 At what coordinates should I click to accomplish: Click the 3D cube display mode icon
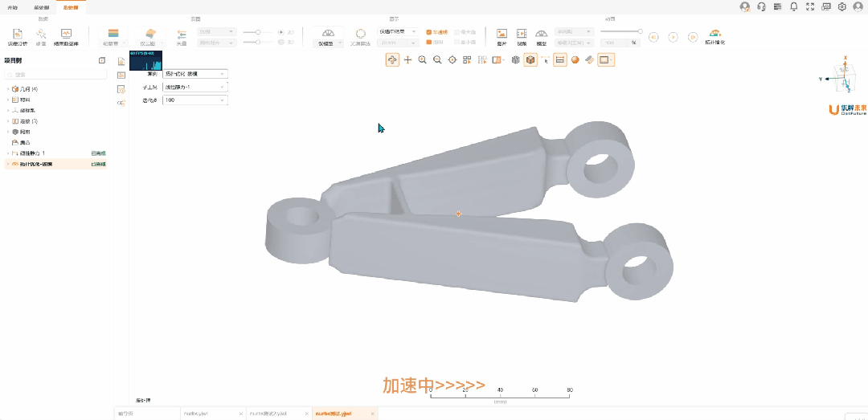[530, 59]
